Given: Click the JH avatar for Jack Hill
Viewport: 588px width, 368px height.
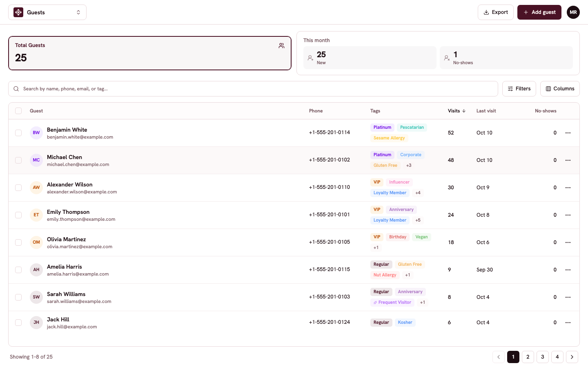Looking at the screenshot, I should [36, 323].
